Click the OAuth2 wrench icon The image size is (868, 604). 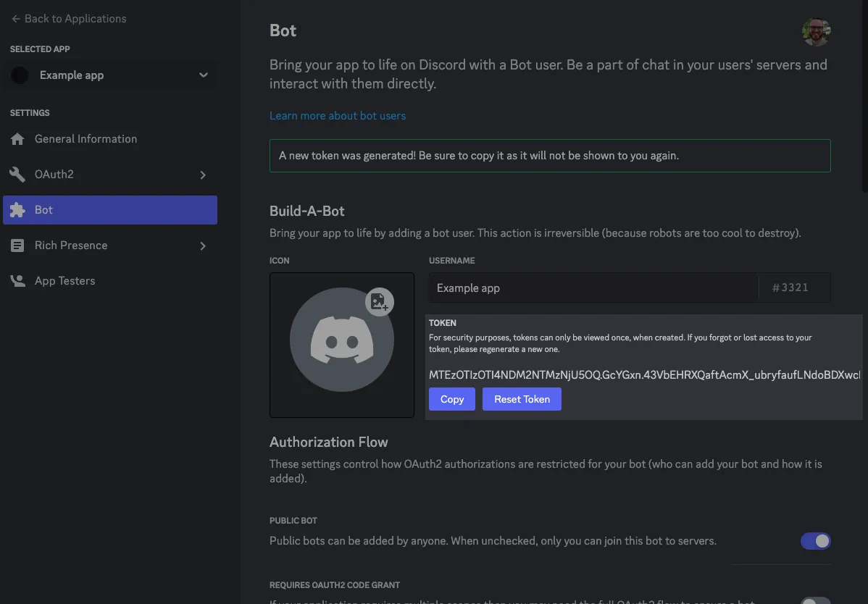click(18, 175)
